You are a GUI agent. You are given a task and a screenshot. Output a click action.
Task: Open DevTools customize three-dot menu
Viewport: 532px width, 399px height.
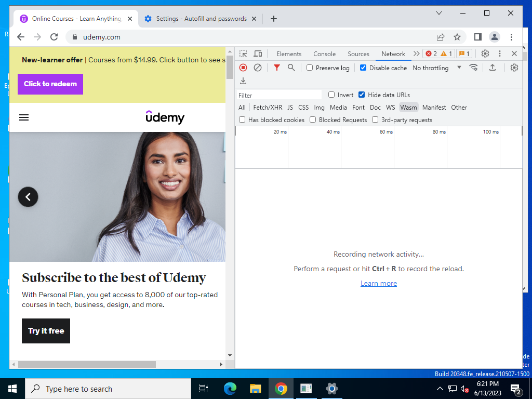[x=499, y=54]
